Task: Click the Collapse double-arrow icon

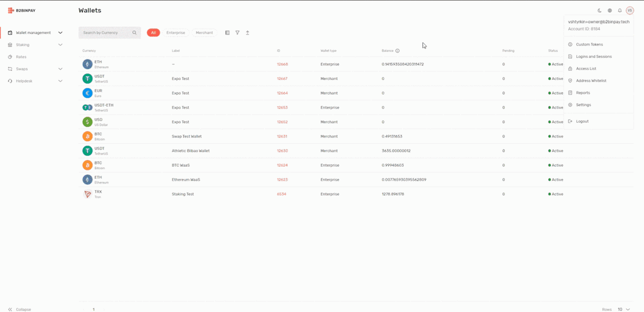Action: point(10,309)
